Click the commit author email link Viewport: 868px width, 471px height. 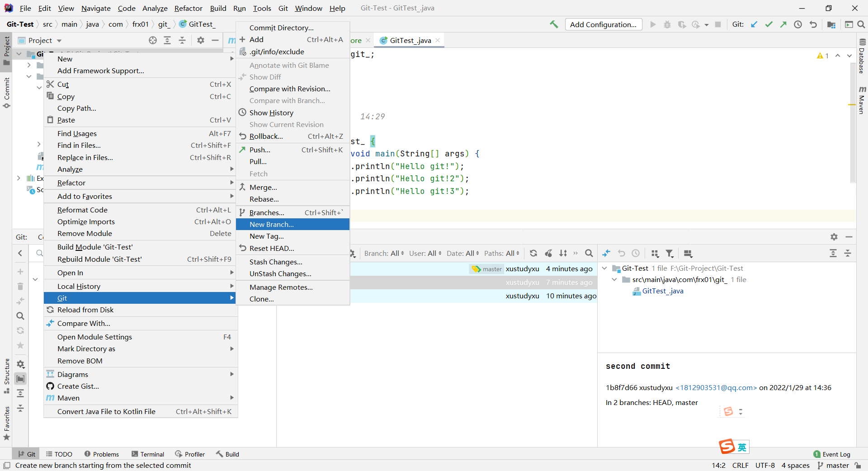[x=716, y=387]
